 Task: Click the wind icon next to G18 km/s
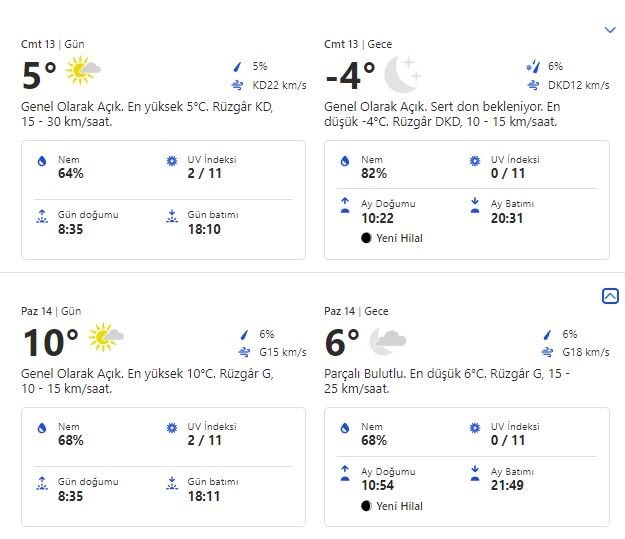click(x=546, y=352)
